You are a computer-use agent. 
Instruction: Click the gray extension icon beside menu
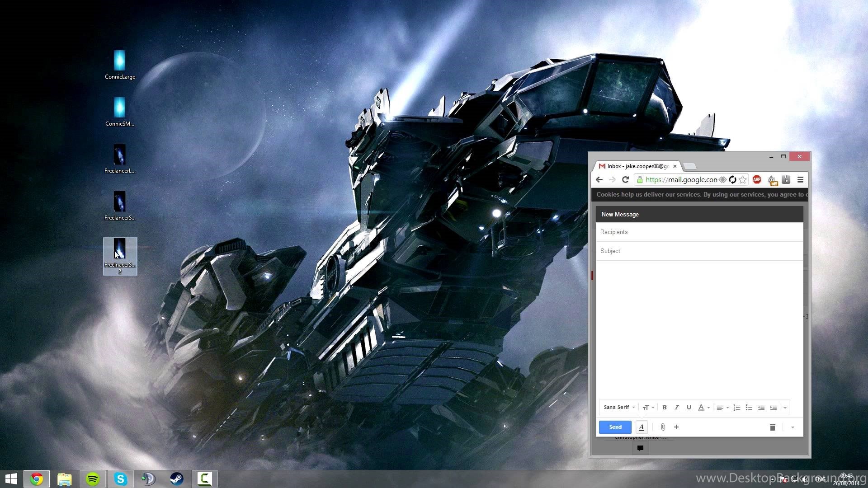pyautogui.click(x=786, y=179)
